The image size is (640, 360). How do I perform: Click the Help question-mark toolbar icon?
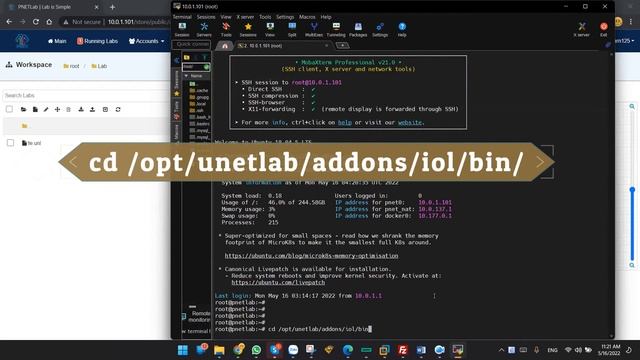tap(402, 29)
